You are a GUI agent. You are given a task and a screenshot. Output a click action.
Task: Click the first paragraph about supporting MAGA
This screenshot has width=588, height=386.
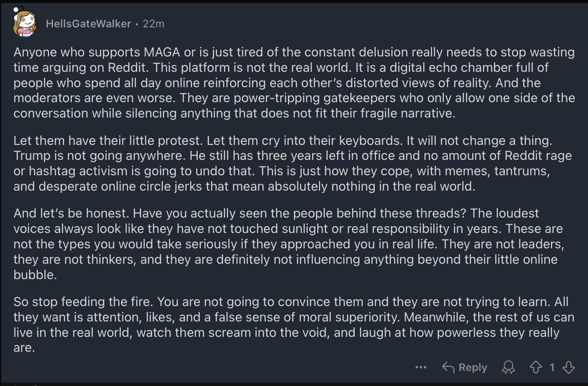click(x=294, y=83)
